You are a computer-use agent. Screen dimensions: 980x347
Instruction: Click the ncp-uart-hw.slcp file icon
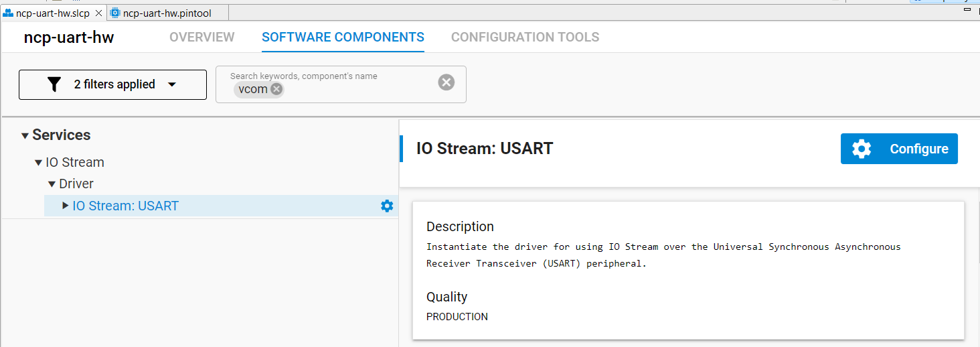point(9,13)
